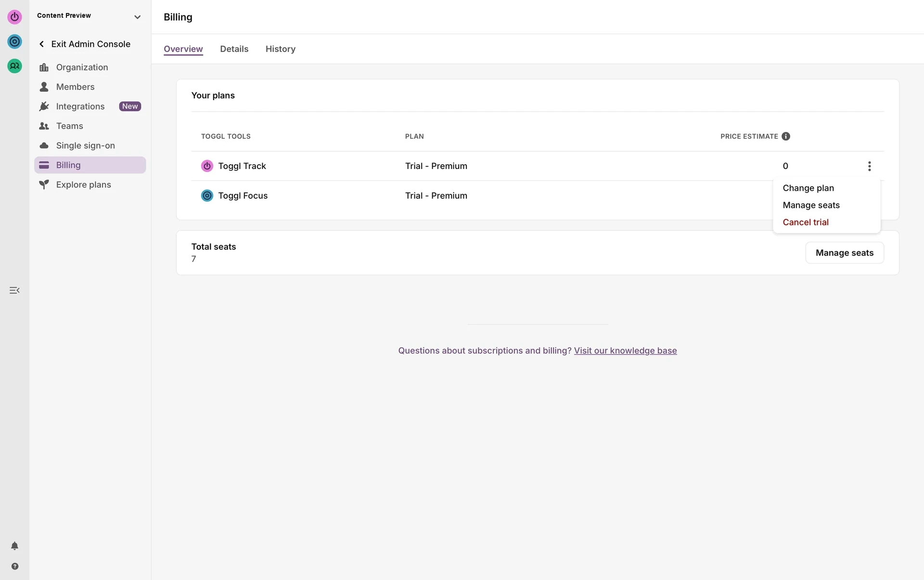Open Toggl Track app icon in left rail
The height and width of the screenshot is (580, 924).
(x=14, y=17)
